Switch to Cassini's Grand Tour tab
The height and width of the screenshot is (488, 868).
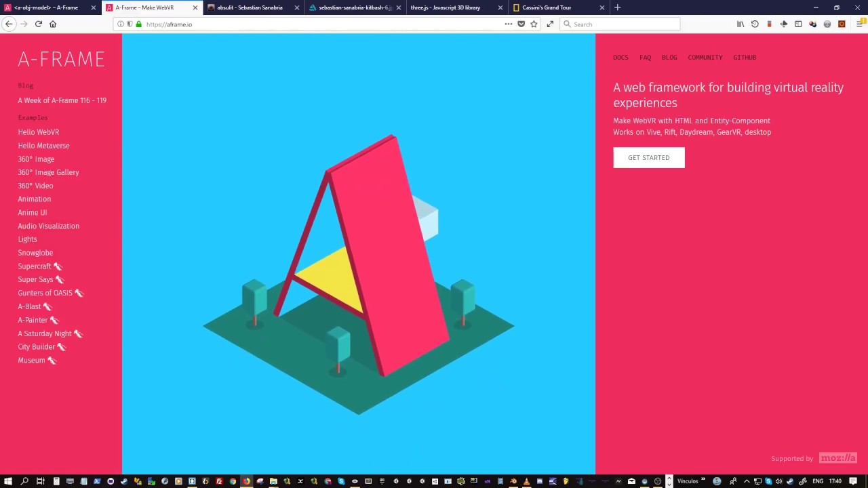[x=559, y=7]
